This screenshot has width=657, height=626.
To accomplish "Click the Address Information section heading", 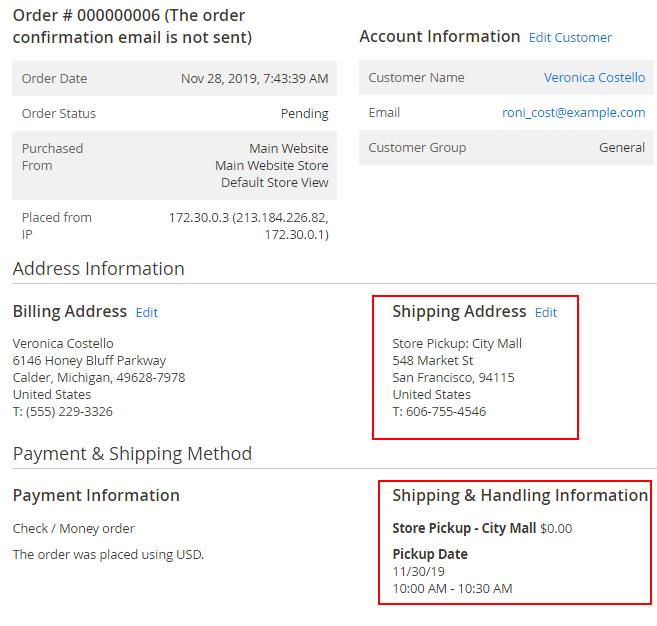I will tap(98, 269).
